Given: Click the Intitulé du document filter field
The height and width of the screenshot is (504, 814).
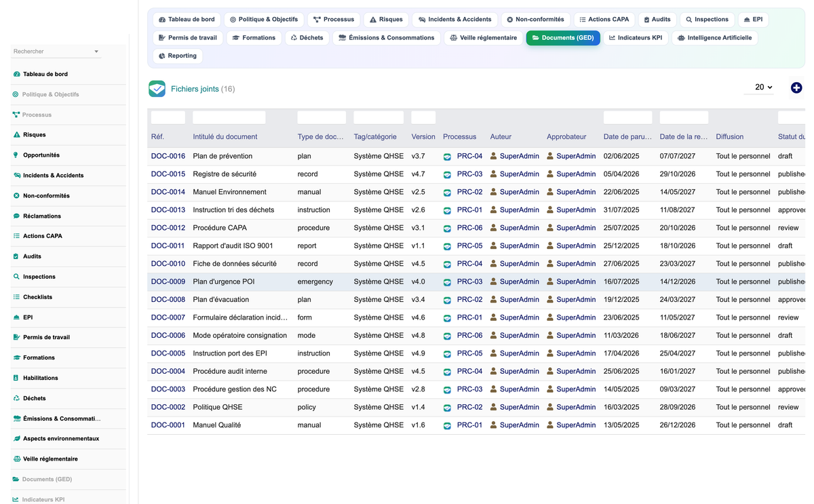Looking at the screenshot, I should tap(229, 117).
